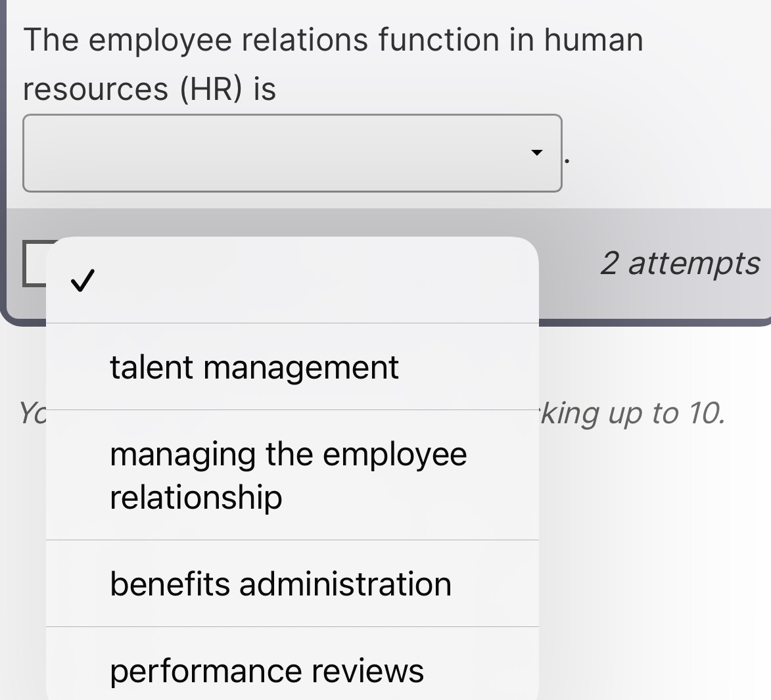Click the '2 attempts' counter text
Image resolution: width=771 pixels, height=700 pixels.
click(680, 263)
